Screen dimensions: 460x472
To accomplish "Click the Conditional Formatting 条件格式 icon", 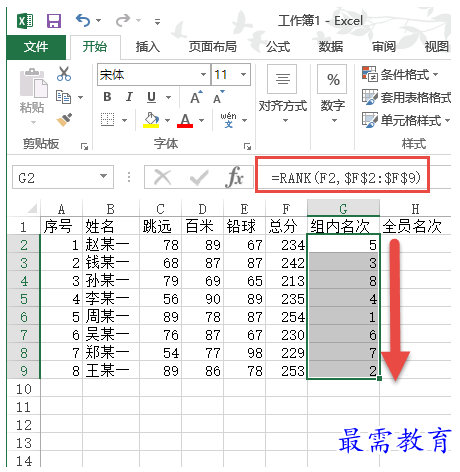I will [x=370, y=74].
